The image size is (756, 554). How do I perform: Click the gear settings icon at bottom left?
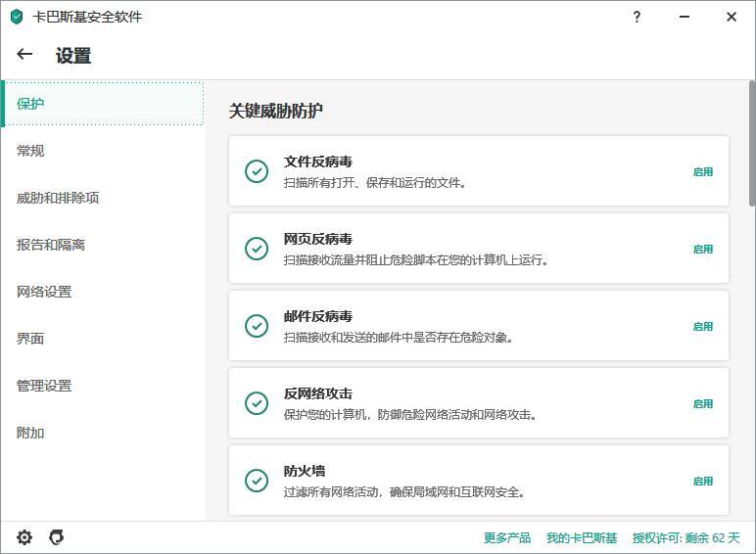(x=24, y=537)
